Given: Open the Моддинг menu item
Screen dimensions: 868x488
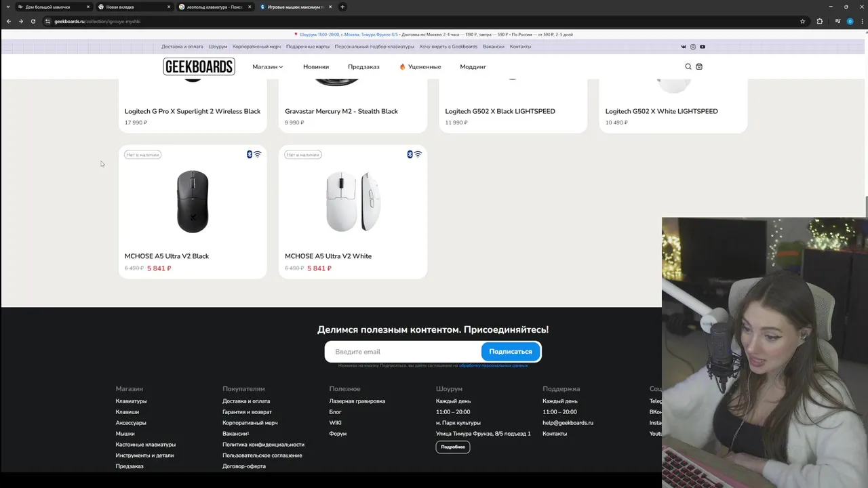Looking at the screenshot, I should pyautogui.click(x=473, y=67).
